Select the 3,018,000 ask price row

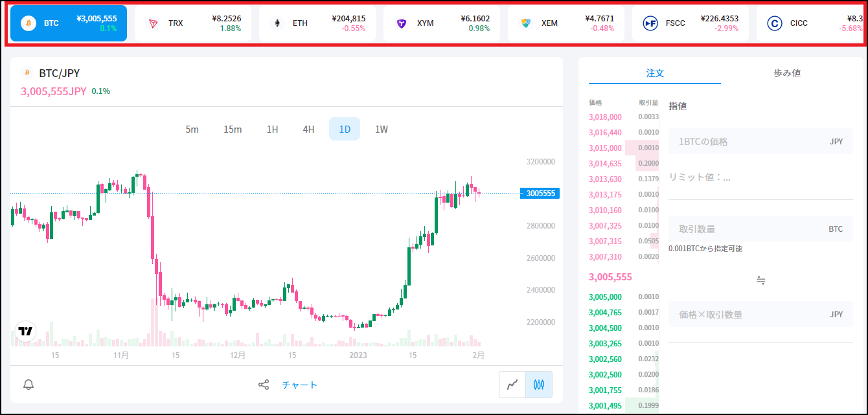(x=624, y=117)
